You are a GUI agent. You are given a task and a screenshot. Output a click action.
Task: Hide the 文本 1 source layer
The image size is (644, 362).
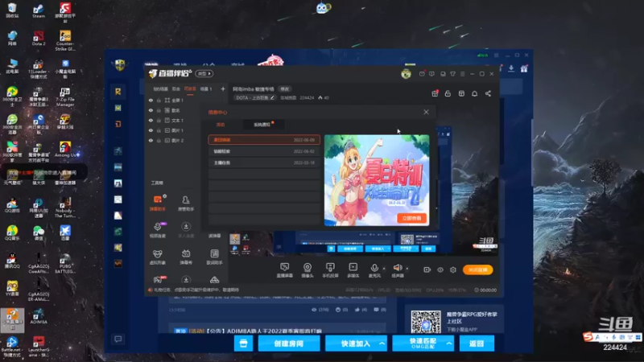[151, 120]
